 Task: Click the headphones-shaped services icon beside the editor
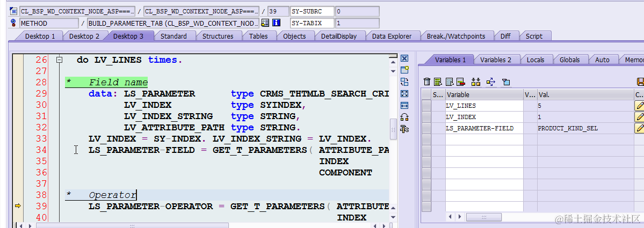tap(404, 117)
